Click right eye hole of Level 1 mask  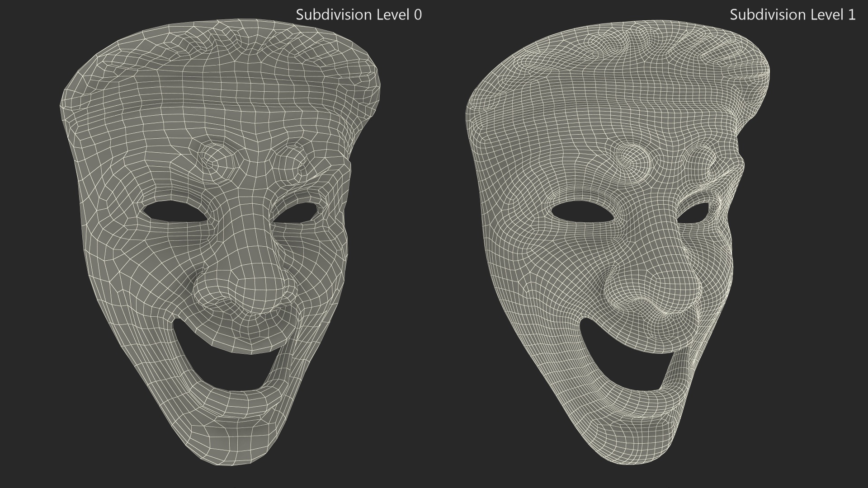click(x=695, y=215)
